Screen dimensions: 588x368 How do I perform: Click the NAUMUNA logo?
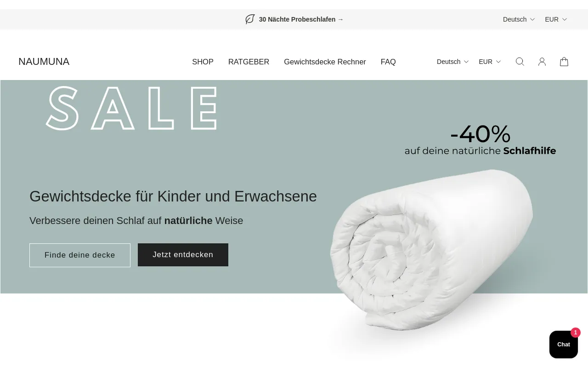pyautogui.click(x=44, y=62)
